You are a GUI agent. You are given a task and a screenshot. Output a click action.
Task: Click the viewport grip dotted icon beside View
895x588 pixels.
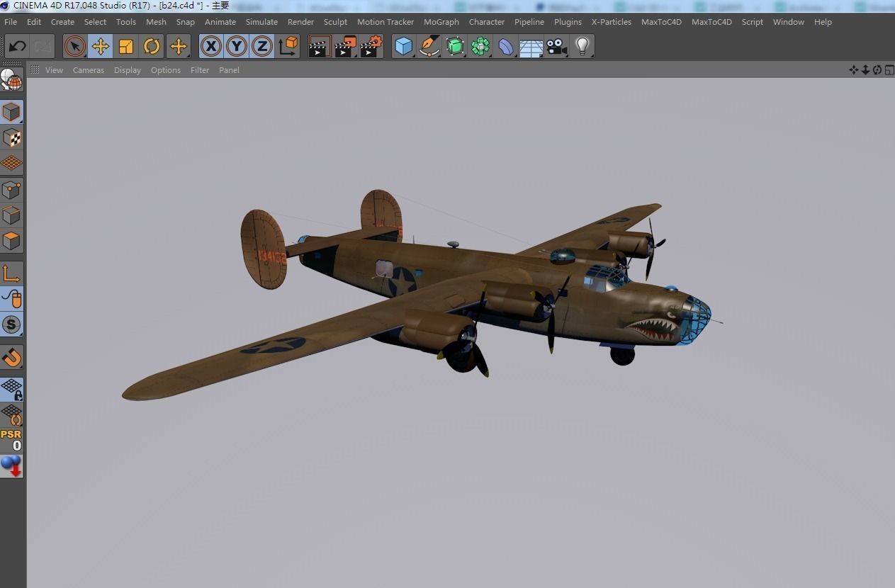click(x=34, y=69)
